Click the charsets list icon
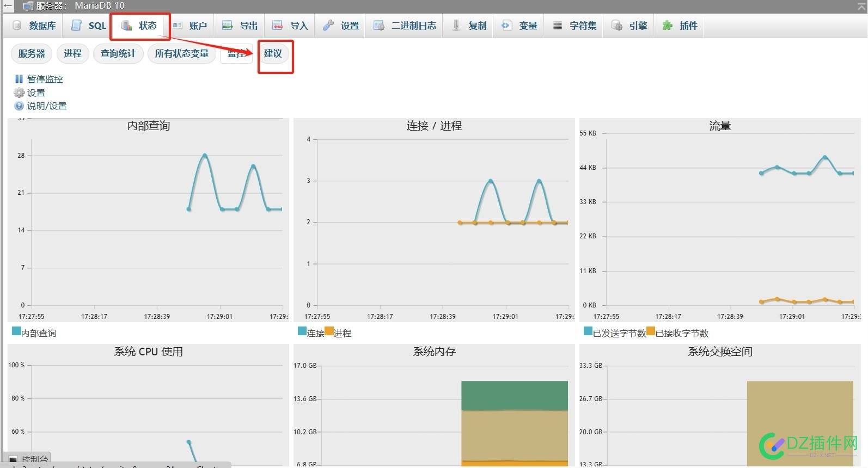Image resolution: width=868 pixels, height=468 pixels. [x=558, y=26]
